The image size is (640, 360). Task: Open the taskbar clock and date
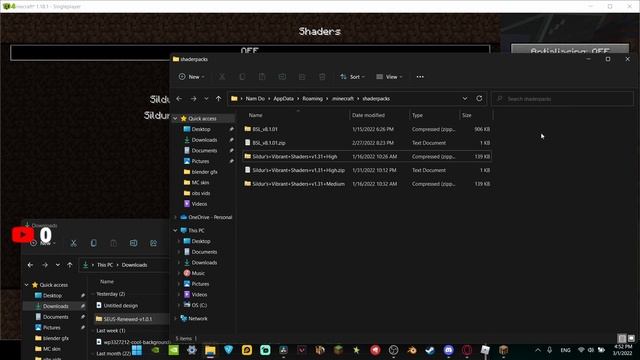pos(622,350)
